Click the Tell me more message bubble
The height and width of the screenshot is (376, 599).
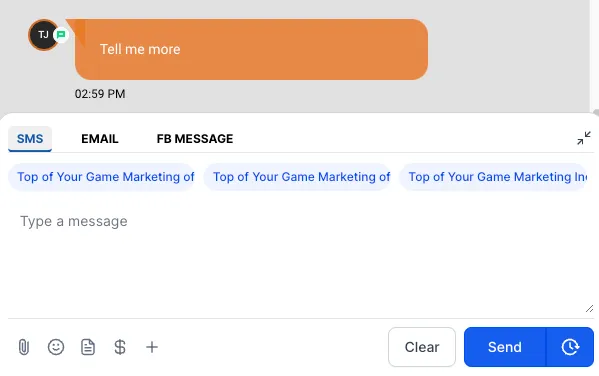pos(251,49)
